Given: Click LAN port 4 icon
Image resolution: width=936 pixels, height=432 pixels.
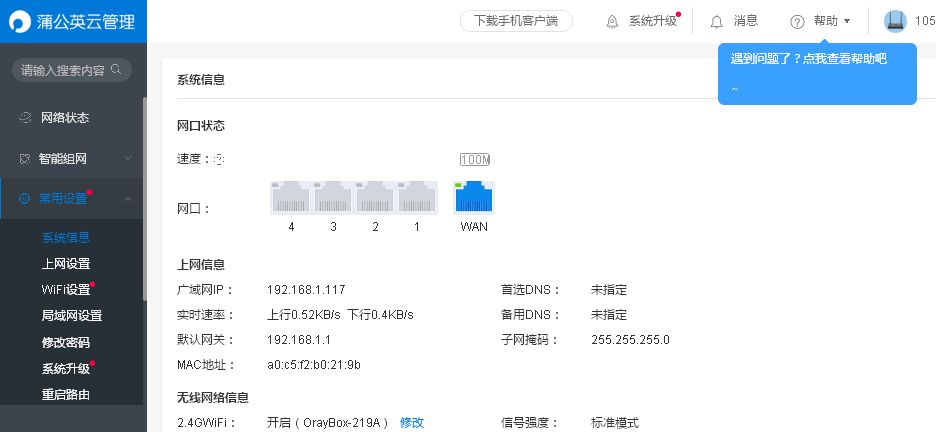Looking at the screenshot, I should (291, 198).
